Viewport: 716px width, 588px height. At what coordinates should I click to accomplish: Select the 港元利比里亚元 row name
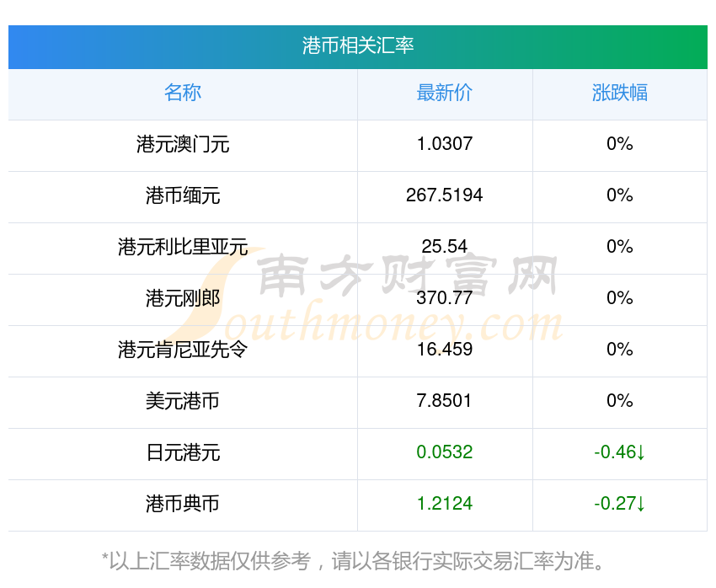[183, 247]
